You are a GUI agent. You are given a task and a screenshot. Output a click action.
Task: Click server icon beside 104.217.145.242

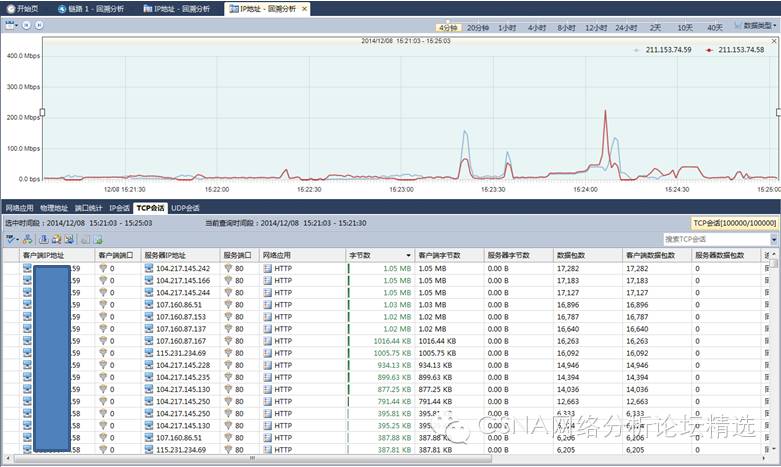click(149, 269)
